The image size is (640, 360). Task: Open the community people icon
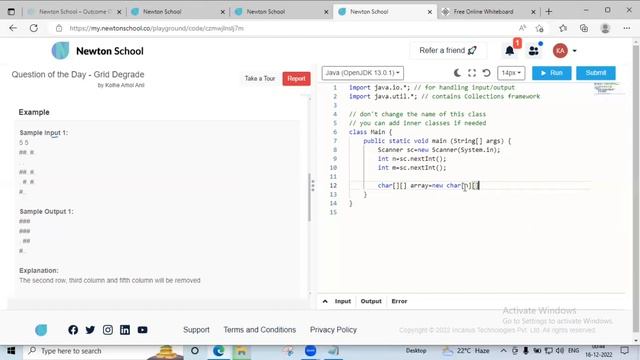[x=533, y=51]
